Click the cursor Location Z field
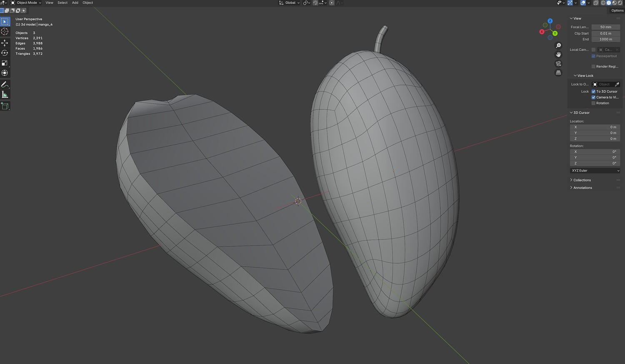Screen dimensions: 625x364 pyautogui.click(x=595, y=139)
